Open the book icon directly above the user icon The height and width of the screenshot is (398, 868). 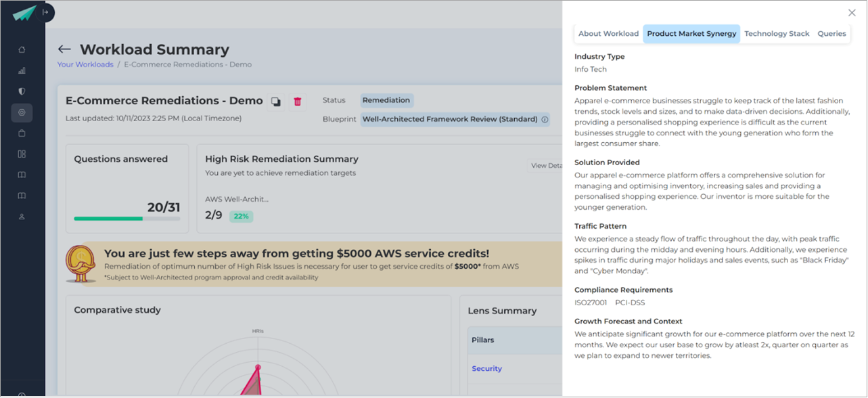[x=22, y=196]
